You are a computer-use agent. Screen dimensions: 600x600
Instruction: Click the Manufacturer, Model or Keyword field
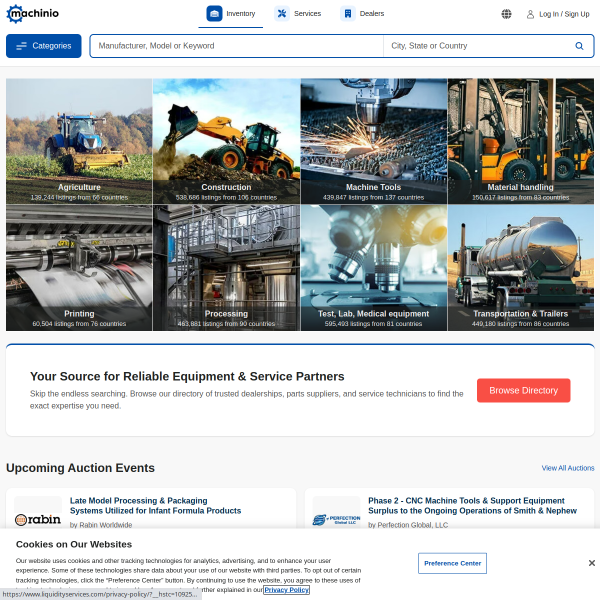[x=237, y=46]
